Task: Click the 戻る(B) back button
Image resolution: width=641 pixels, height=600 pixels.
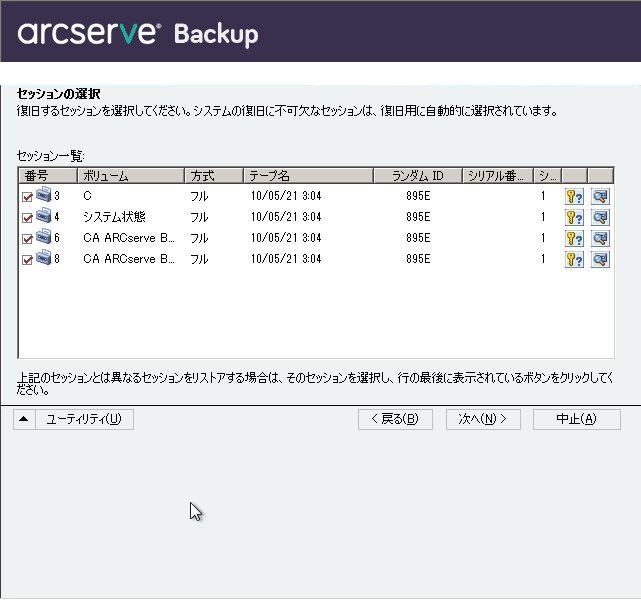Action: pyautogui.click(x=395, y=419)
